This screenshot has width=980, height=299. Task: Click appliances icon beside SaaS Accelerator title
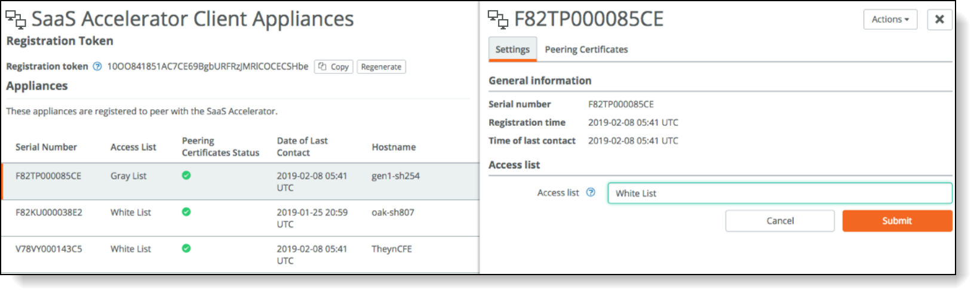tap(16, 20)
